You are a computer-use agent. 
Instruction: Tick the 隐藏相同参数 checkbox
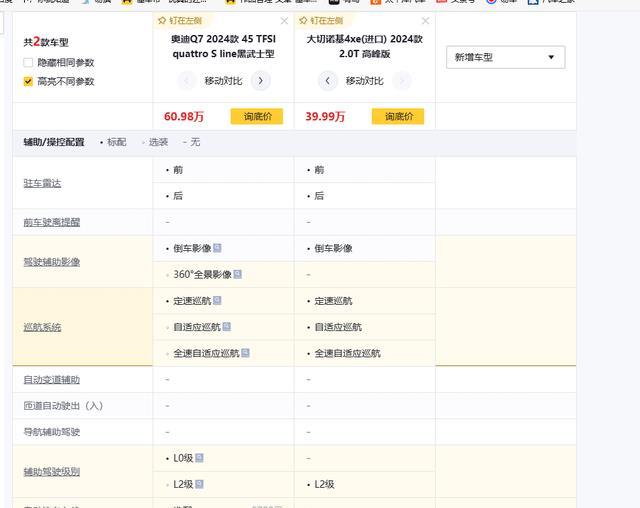(28, 62)
